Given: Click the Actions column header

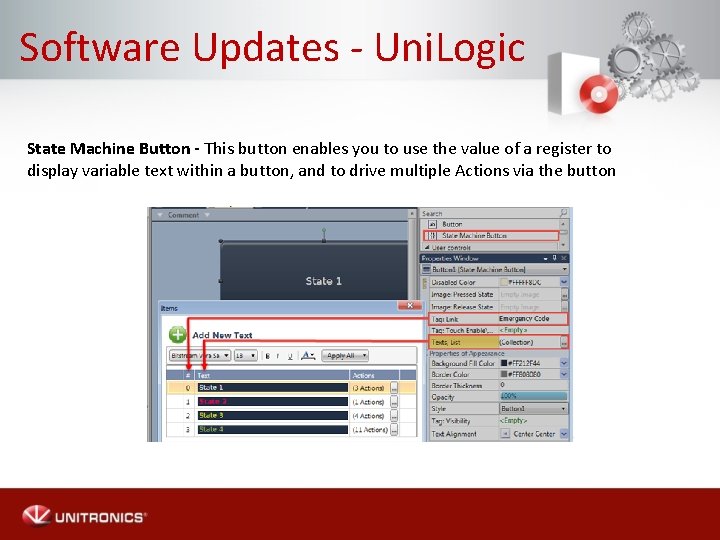Looking at the screenshot, I should [x=374, y=375].
